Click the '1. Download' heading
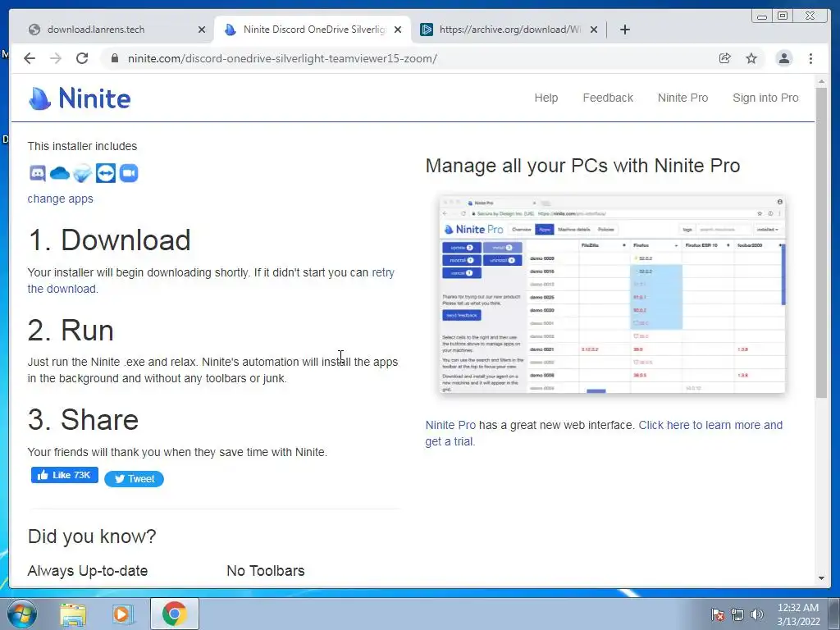840x630 pixels. [x=109, y=240]
